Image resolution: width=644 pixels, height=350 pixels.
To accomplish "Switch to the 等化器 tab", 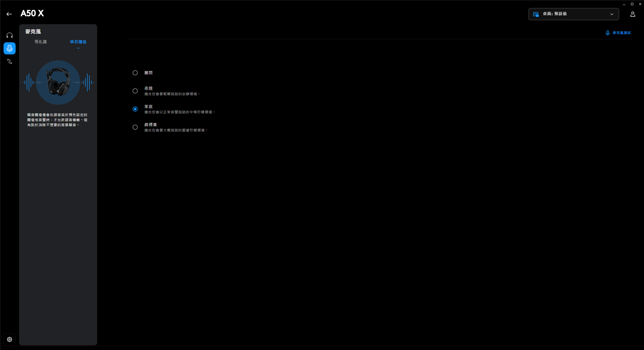I will (x=41, y=42).
